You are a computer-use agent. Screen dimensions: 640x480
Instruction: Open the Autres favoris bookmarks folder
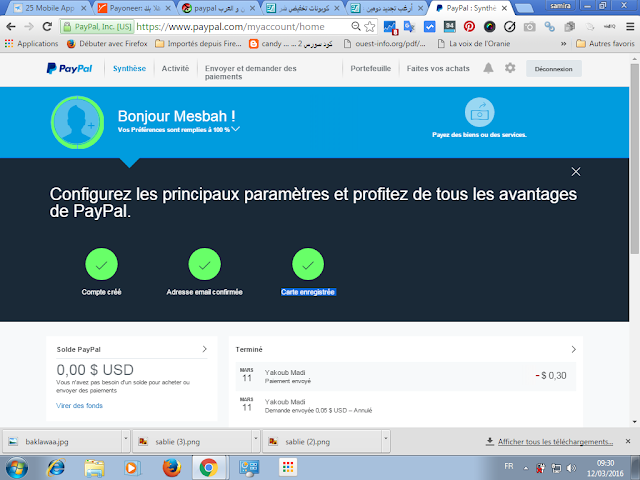pos(605,44)
